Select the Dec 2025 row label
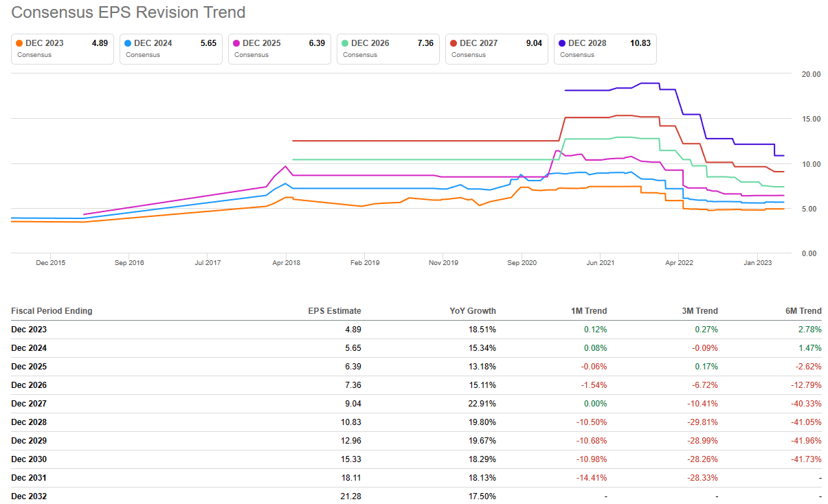The height and width of the screenshot is (504, 828). 29,367
